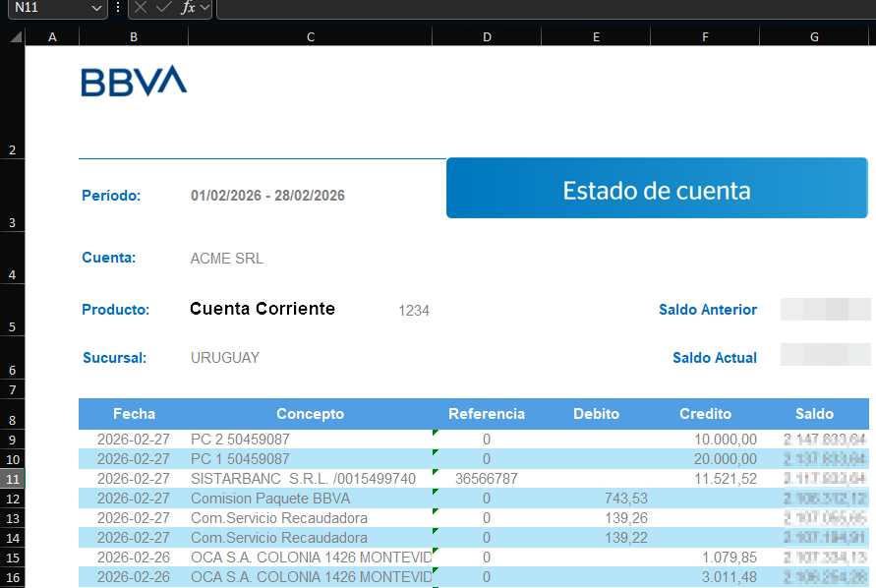Click the debit amount 743,53

[x=625, y=498]
